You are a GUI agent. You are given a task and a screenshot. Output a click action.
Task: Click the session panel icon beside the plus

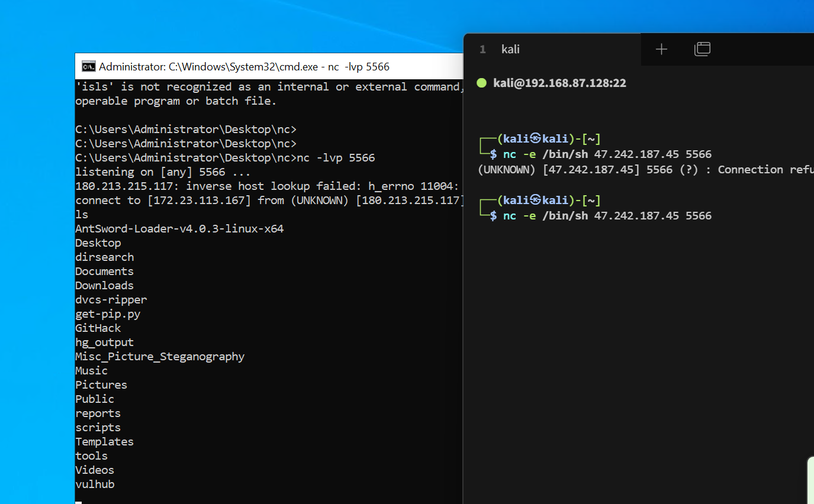pyautogui.click(x=702, y=49)
